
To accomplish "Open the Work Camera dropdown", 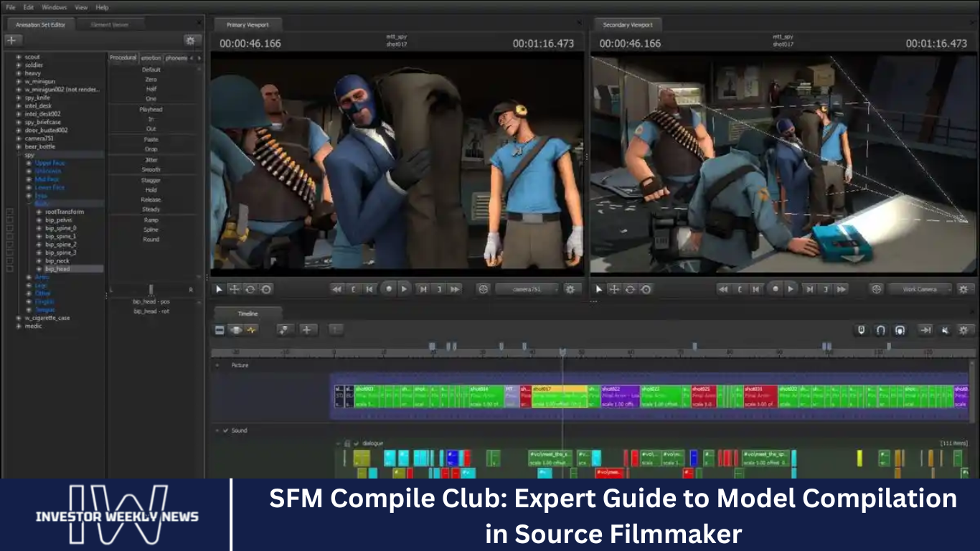I will [x=920, y=289].
